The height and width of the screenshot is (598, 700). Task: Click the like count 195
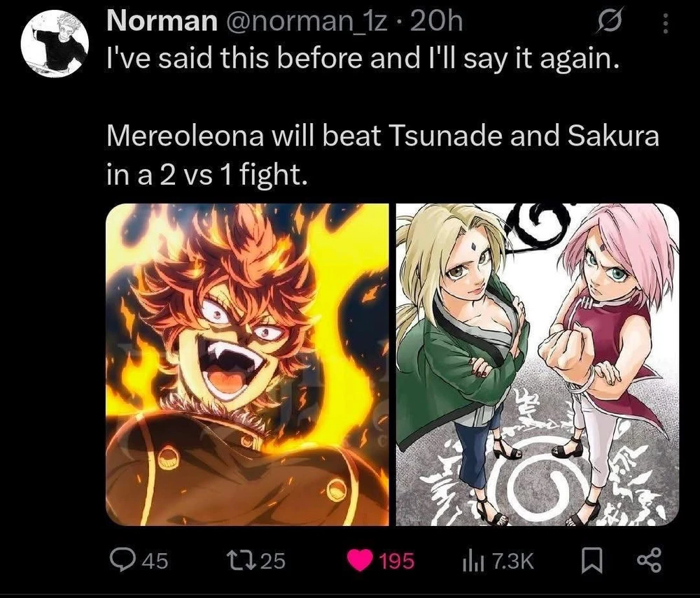397,560
